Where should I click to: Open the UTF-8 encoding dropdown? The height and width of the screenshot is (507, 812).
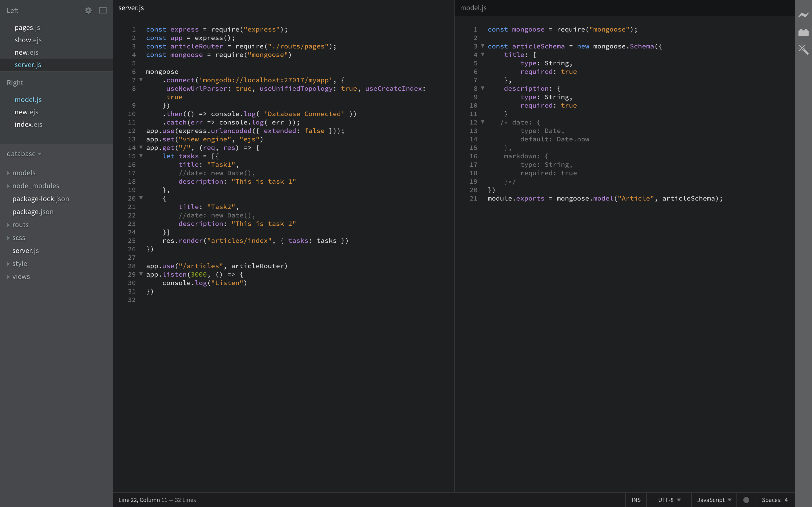coord(669,500)
